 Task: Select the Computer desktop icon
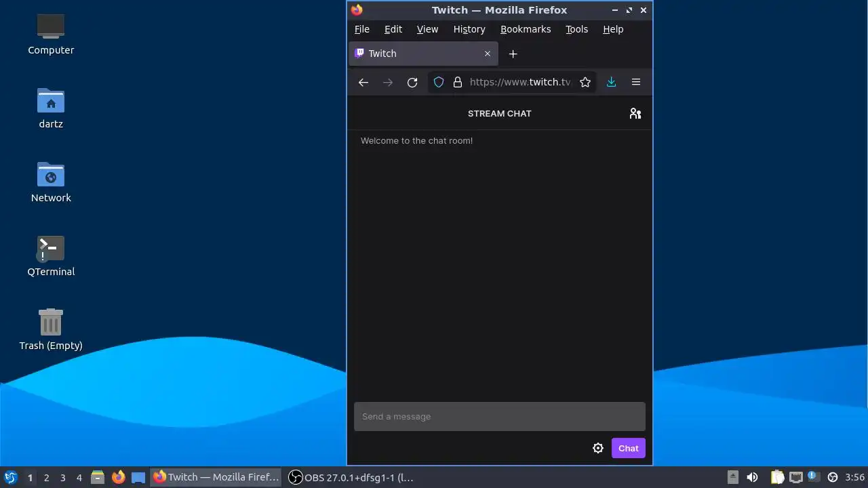51,34
